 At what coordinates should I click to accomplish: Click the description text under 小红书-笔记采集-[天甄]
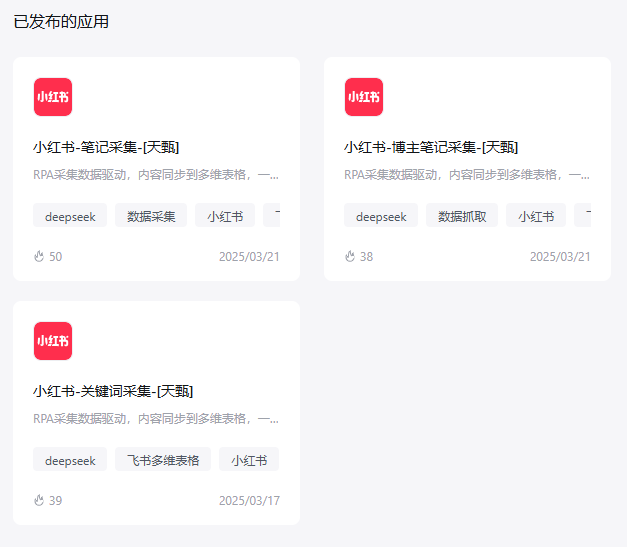click(156, 175)
